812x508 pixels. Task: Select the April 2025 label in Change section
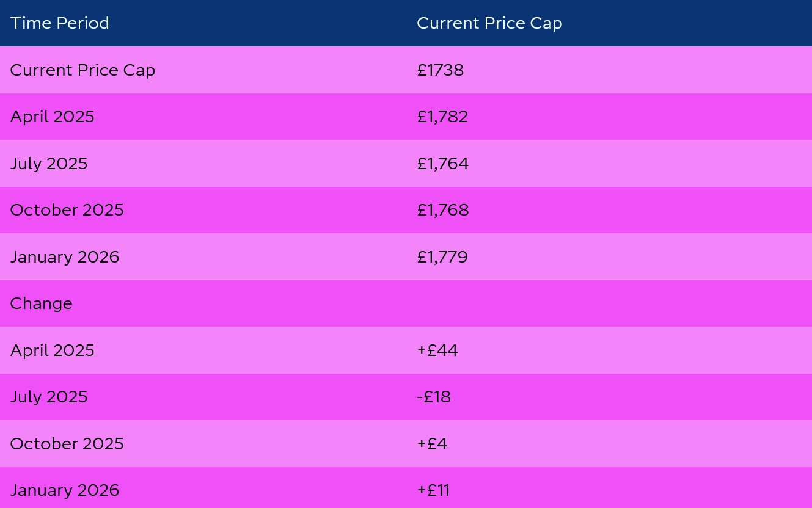(53, 350)
